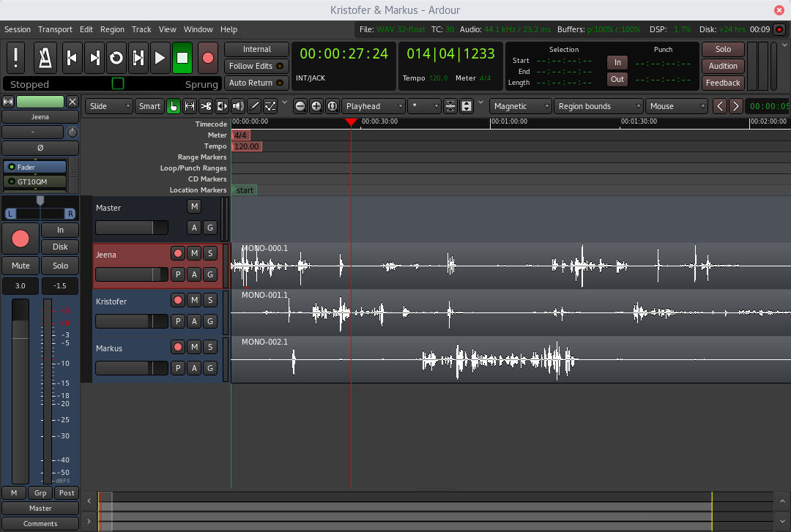Screen dimensions: 791x532
Task: Toggle the metronome click icon
Action: point(45,58)
